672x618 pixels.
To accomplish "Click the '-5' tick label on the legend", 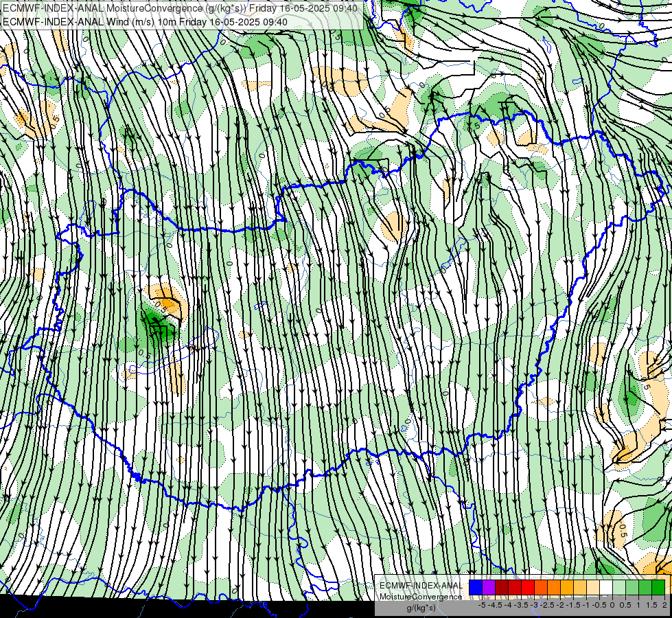I will pos(482,605).
